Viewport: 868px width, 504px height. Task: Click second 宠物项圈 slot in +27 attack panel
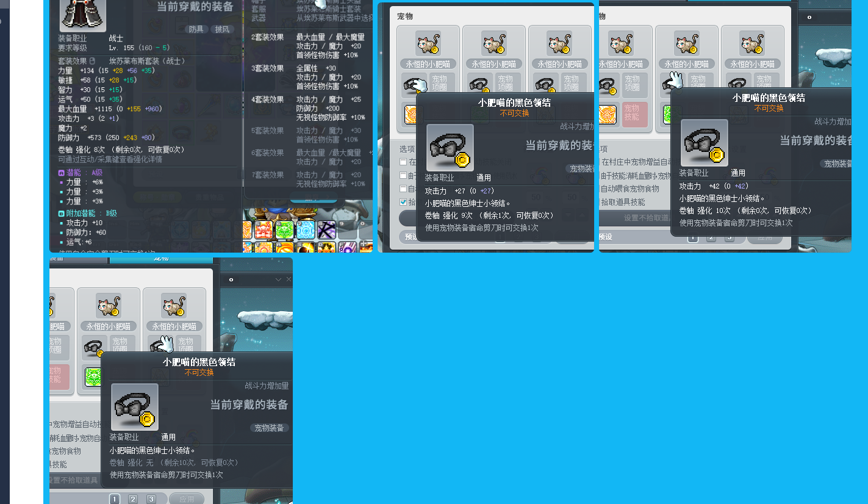(x=504, y=82)
